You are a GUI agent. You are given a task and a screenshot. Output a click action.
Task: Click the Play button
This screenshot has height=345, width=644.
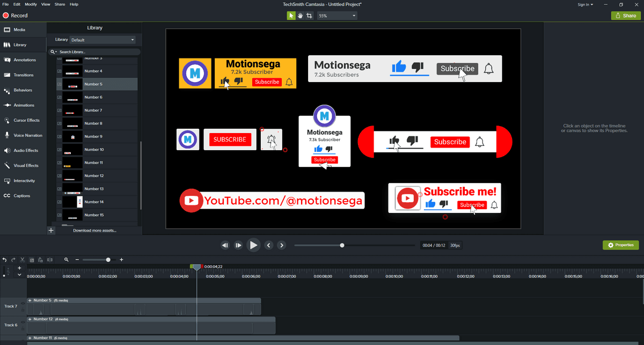coord(253,245)
